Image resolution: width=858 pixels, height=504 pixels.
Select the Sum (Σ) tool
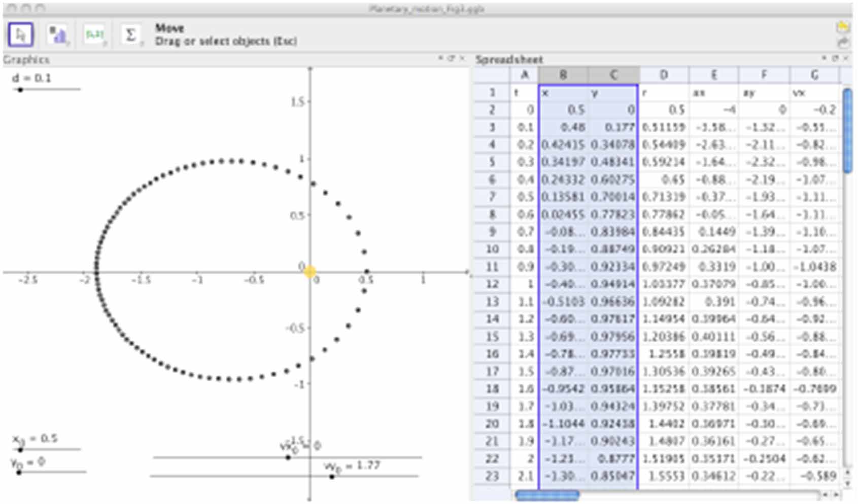[131, 33]
